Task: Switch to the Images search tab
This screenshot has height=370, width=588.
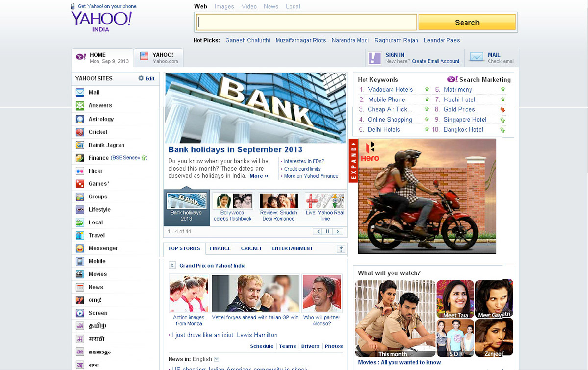Action: click(224, 6)
